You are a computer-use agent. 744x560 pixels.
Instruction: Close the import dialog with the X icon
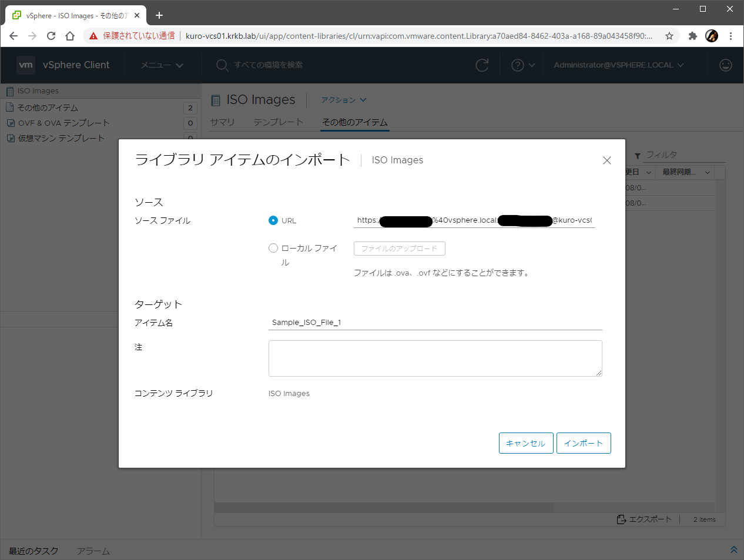[x=607, y=160]
